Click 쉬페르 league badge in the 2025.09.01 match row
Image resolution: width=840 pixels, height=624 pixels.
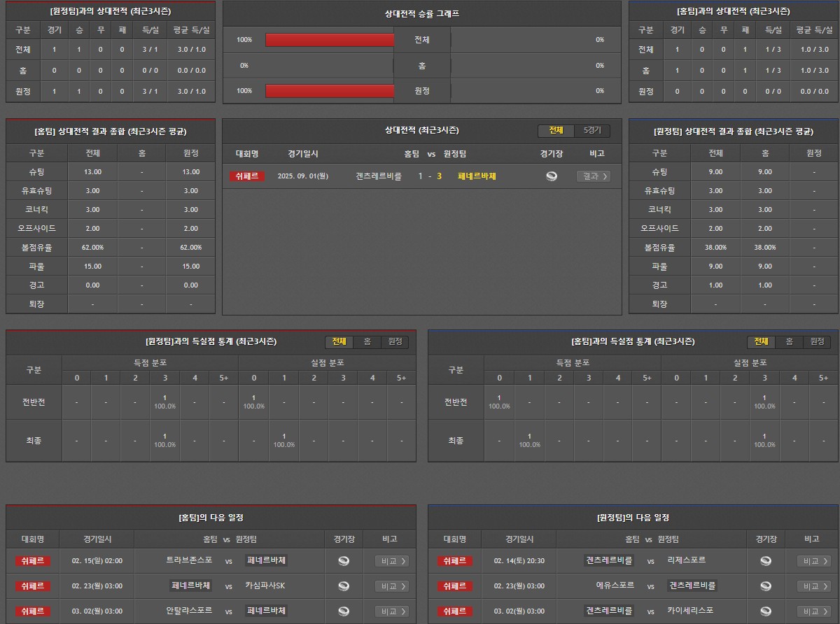click(247, 176)
